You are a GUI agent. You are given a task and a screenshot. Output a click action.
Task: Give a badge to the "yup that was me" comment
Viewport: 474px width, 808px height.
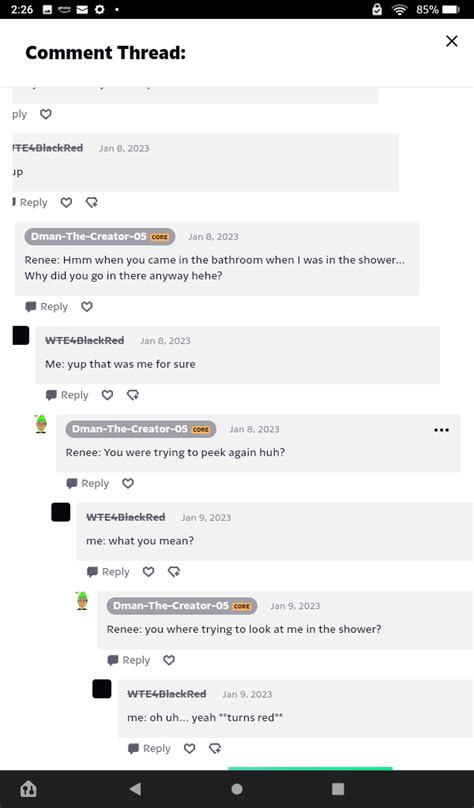pos(133,395)
